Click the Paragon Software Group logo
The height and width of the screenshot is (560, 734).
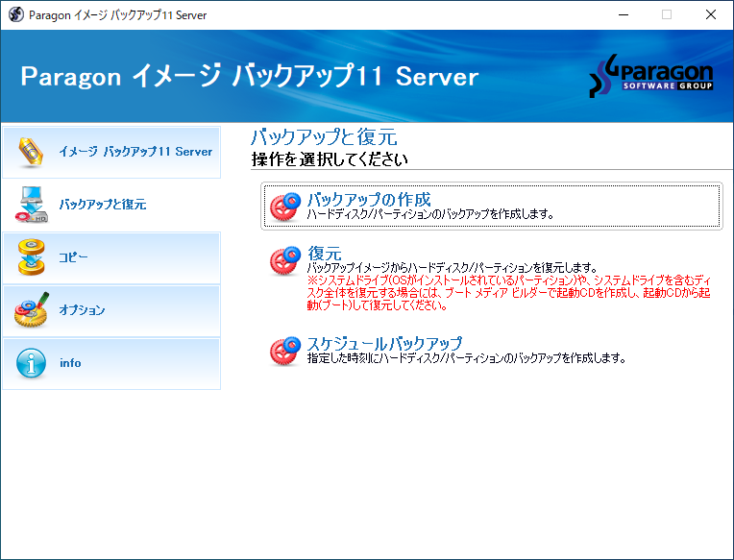click(650, 76)
